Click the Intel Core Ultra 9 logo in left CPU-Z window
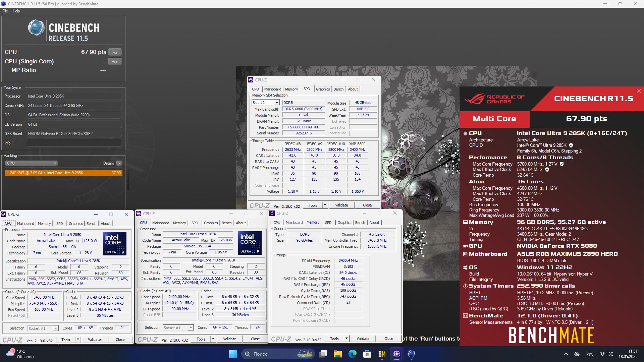The image size is (644, 362). point(115,243)
